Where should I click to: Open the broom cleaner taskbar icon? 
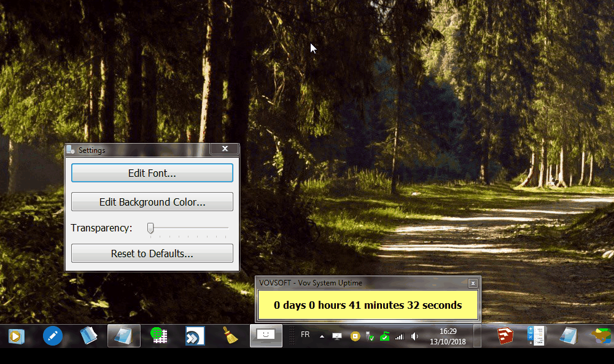coord(230,335)
